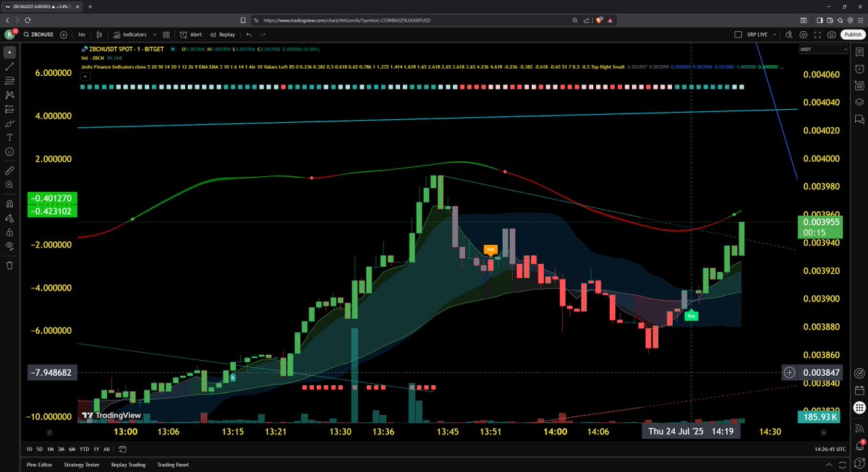Select the Trend Line drawing tool
This screenshot has width=868, height=472.
[x=9, y=66]
